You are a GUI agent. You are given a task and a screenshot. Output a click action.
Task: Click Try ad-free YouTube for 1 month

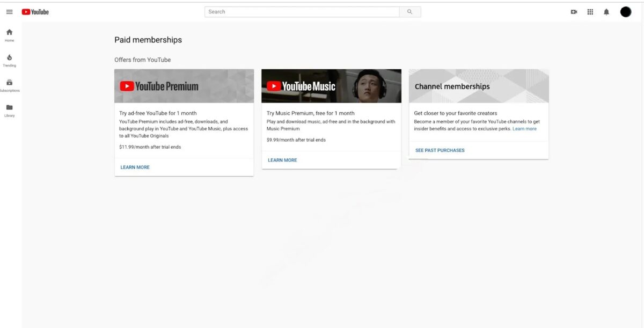click(x=158, y=113)
